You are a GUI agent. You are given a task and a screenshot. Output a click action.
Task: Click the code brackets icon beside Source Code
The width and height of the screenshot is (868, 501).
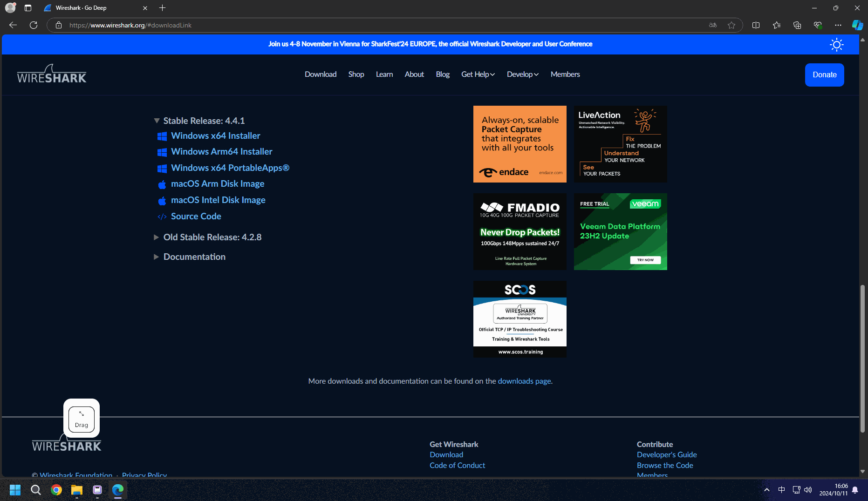(x=162, y=217)
